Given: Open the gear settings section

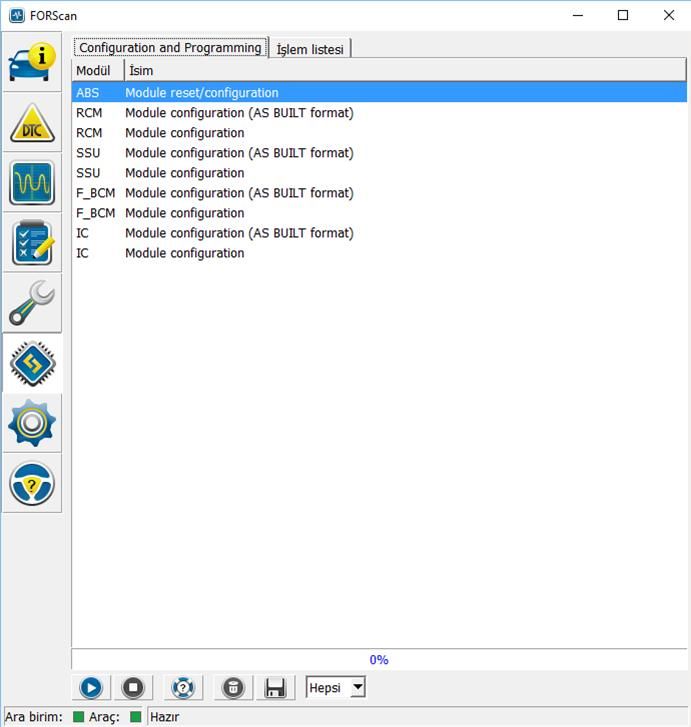Looking at the screenshot, I should pyautogui.click(x=32, y=423).
